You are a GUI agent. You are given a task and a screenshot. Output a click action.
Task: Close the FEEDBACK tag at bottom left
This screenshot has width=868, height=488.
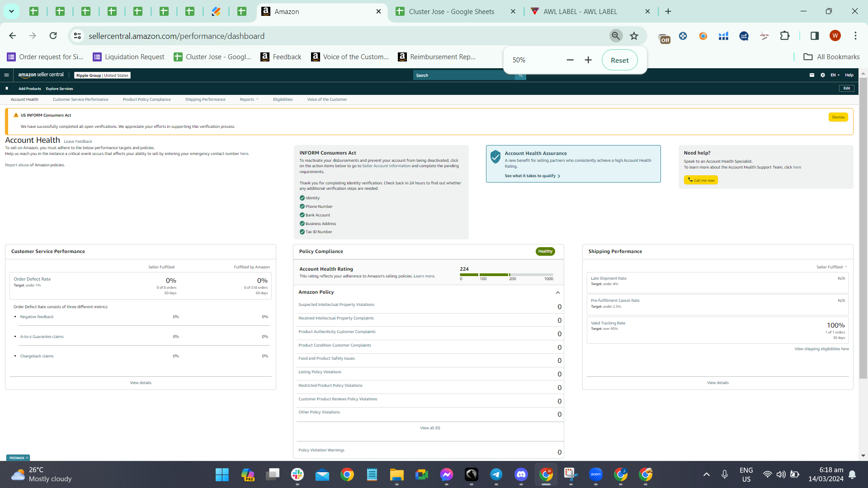coord(27,458)
